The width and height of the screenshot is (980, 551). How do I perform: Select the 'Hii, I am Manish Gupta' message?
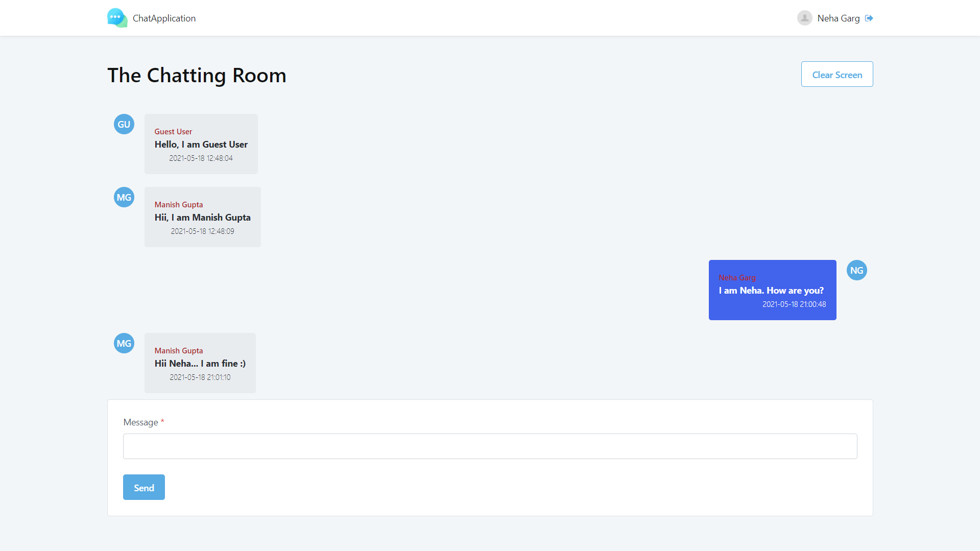[203, 218]
